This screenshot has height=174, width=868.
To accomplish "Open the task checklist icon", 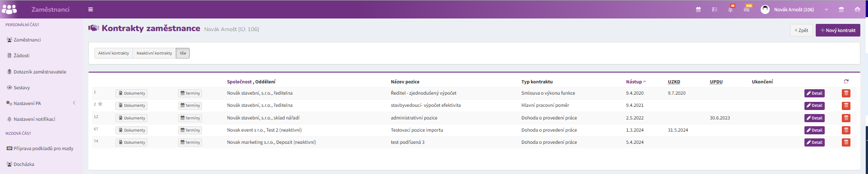I will [x=715, y=9].
